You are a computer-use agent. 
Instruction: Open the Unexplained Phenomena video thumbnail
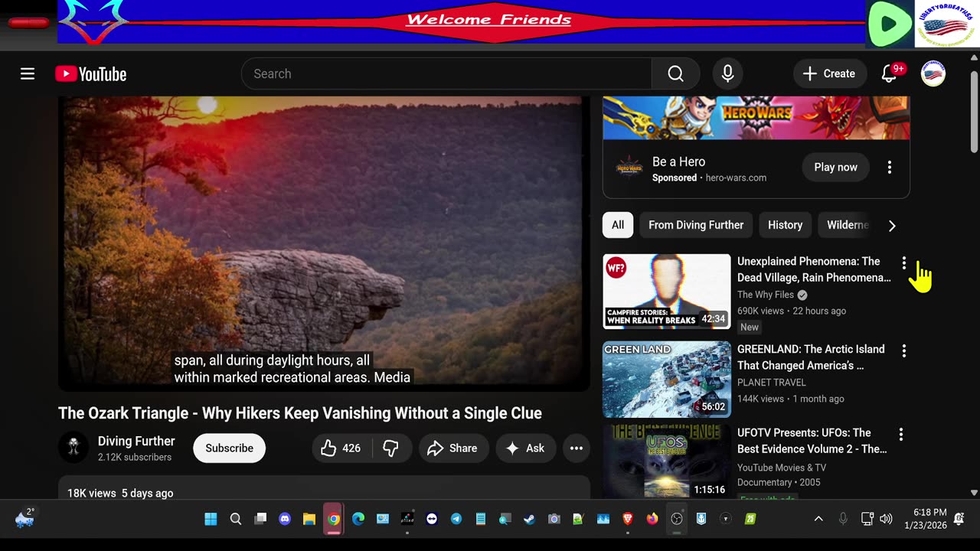tap(667, 292)
